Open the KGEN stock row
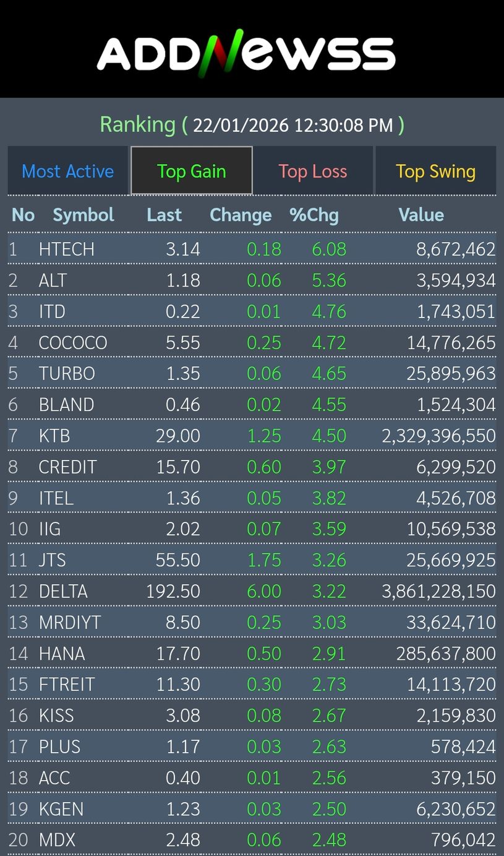This screenshot has width=504, height=856. (61, 809)
